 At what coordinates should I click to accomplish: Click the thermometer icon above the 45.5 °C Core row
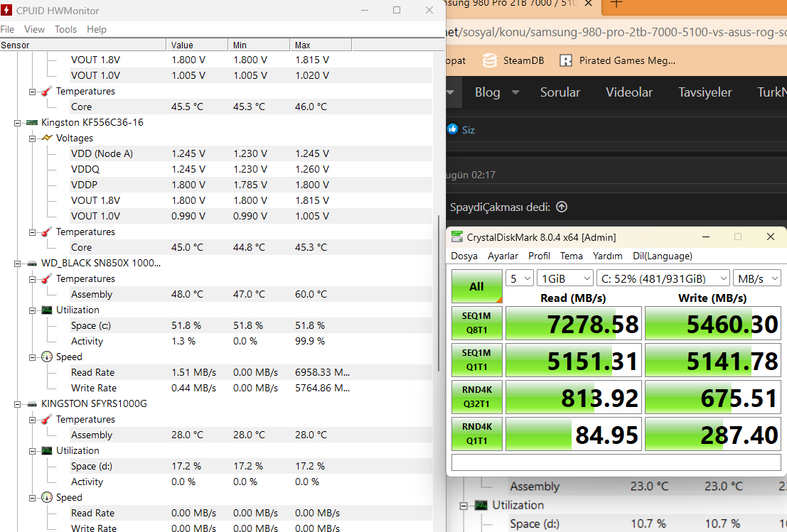click(x=47, y=91)
